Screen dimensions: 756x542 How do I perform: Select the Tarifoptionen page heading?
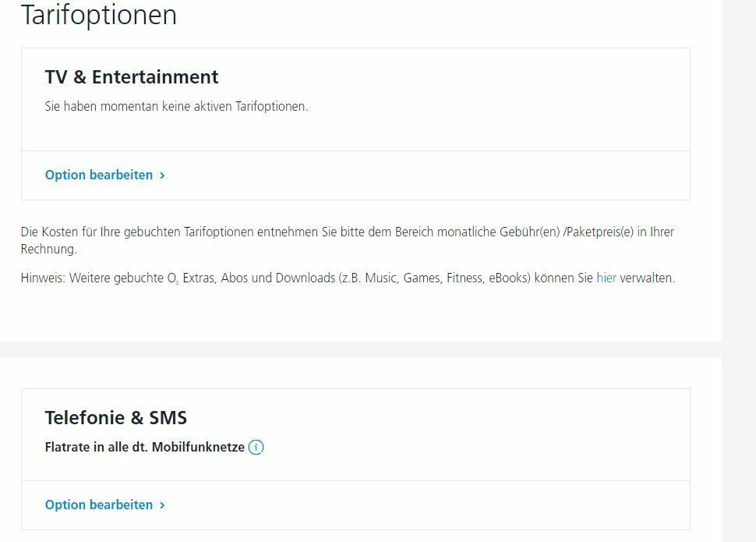[x=99, y=15]
